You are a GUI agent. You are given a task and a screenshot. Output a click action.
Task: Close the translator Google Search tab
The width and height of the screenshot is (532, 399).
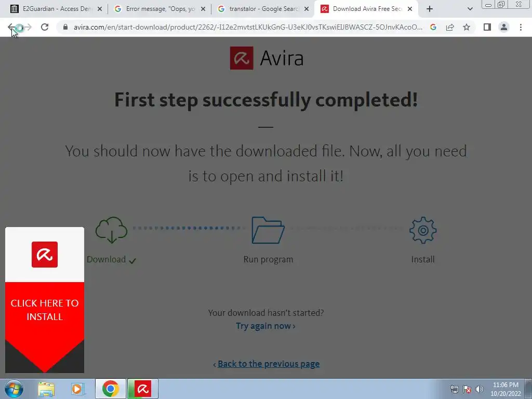click(307, 9)
